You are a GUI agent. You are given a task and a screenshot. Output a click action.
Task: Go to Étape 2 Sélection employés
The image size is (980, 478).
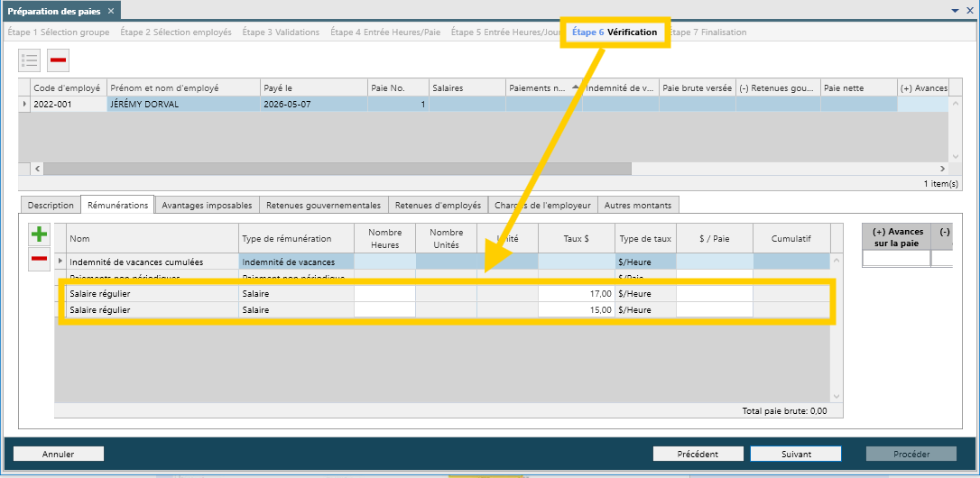[176, 32]
